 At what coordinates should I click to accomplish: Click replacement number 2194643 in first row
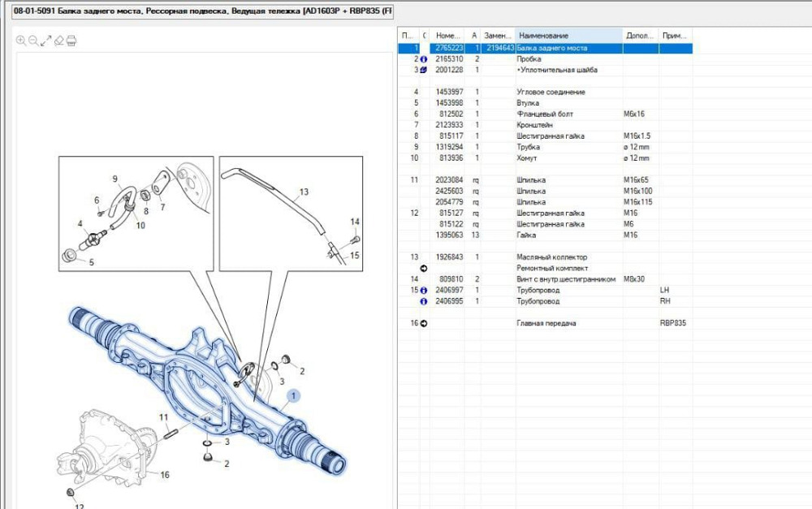coord(499,49)
